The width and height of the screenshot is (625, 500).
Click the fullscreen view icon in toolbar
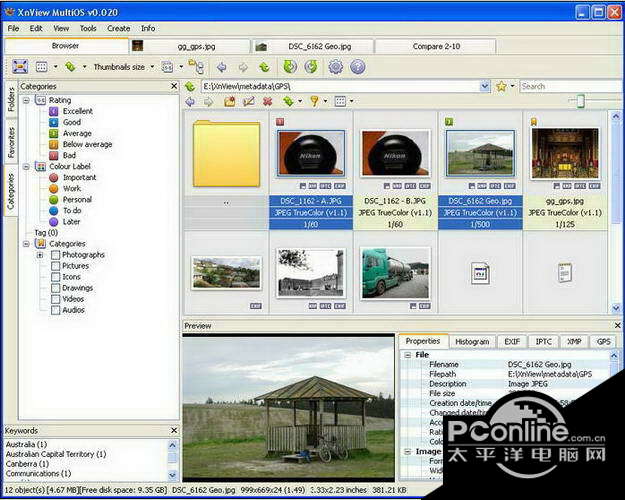pyautogui.click(x=20, y=67)
